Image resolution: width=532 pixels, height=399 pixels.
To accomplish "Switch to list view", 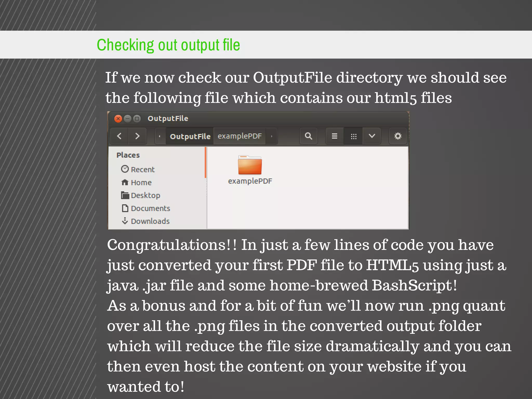I will tap(335, 136).
